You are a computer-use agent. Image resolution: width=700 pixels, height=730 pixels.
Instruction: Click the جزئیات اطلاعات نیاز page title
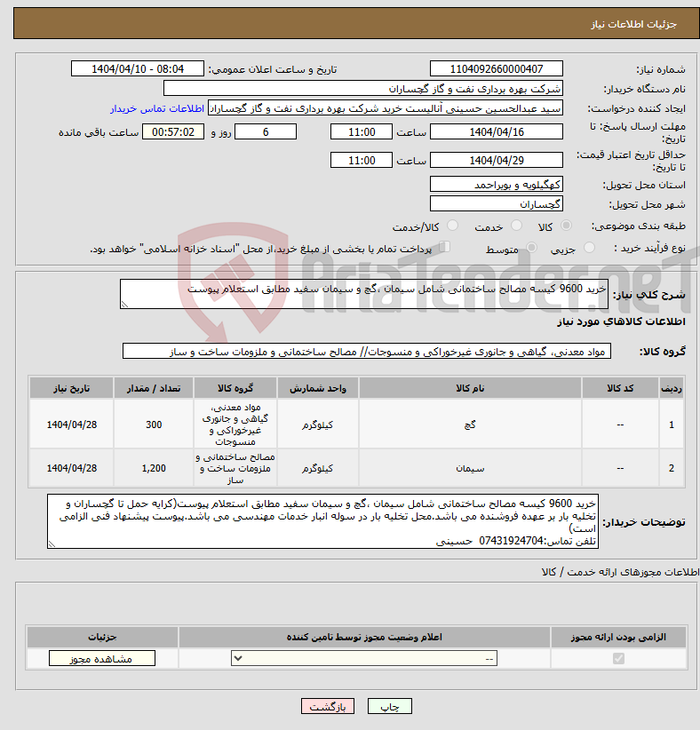(633, 24)
